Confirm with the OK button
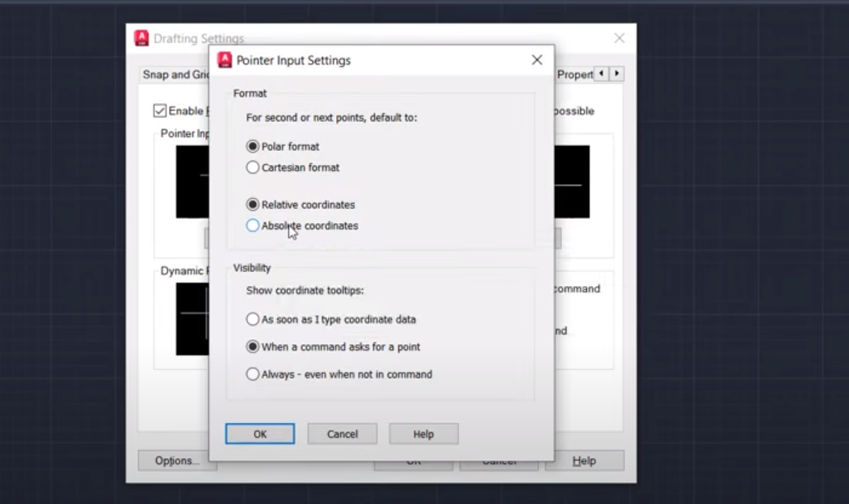Image resolution: width=849 pixels, height=504 pixels. tap(260, 434)
